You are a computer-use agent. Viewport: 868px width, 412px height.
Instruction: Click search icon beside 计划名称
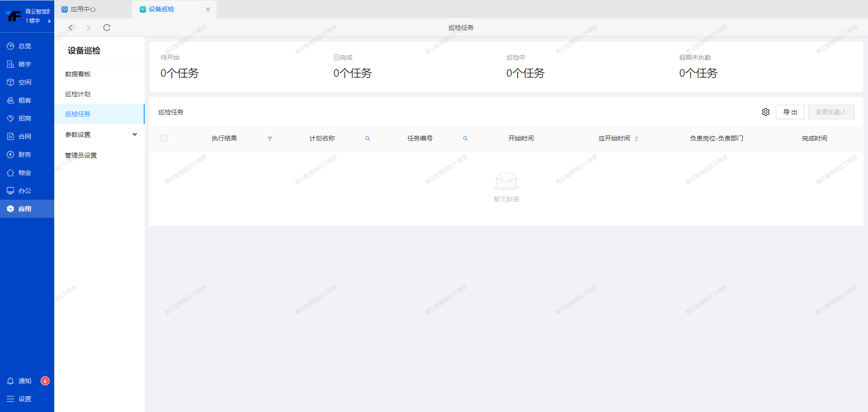(x=368, y=139)
